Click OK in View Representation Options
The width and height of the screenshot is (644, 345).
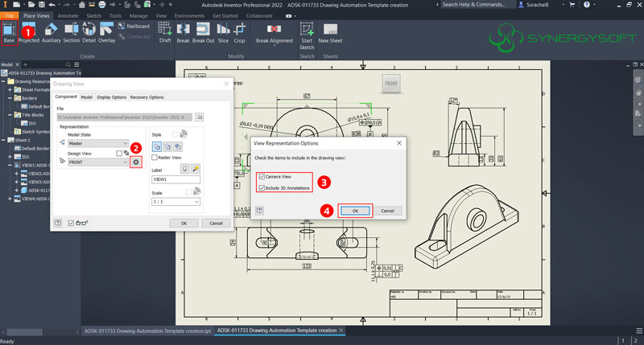pyautogui.click(x=355, y=211)
